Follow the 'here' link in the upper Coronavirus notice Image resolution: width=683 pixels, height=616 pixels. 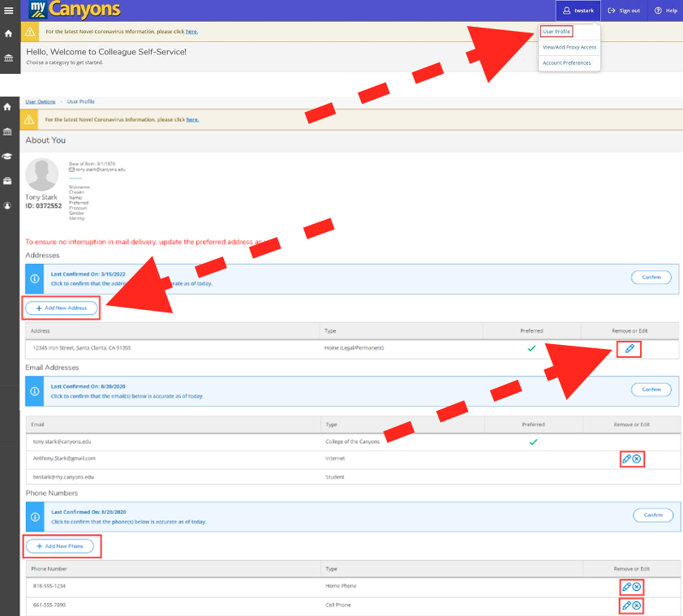point(191,32)
